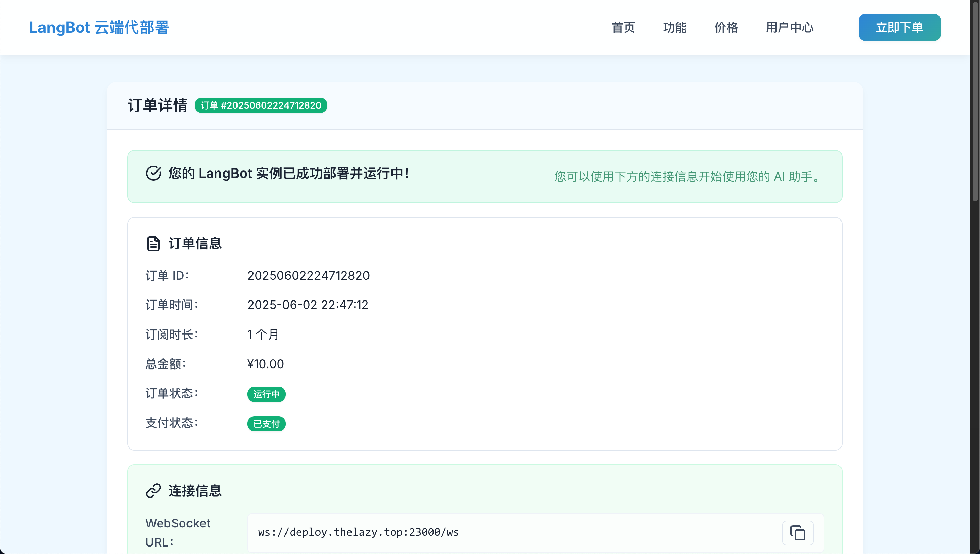
Task: Copy the WebSocket URL with the copy icon
Action: (x=797, y=533)
